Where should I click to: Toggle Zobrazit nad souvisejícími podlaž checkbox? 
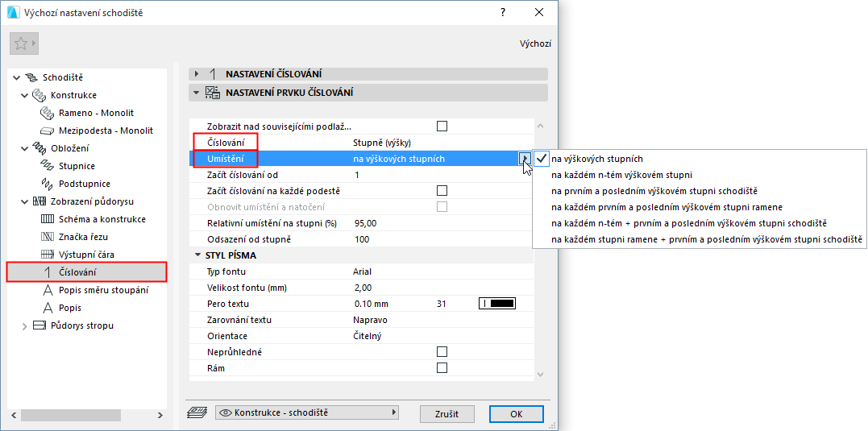click(x=442, y=126)
